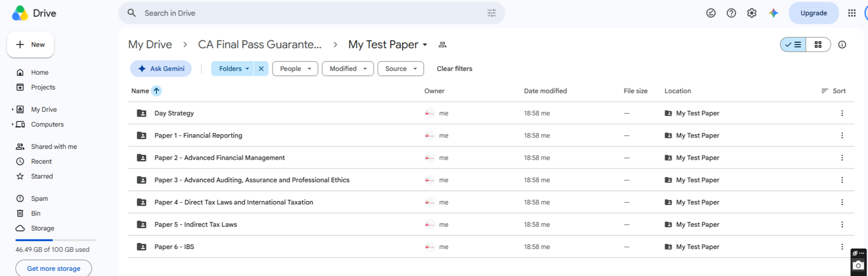
Task: Click the storage usage progress bar
Action: pos(56,240)
